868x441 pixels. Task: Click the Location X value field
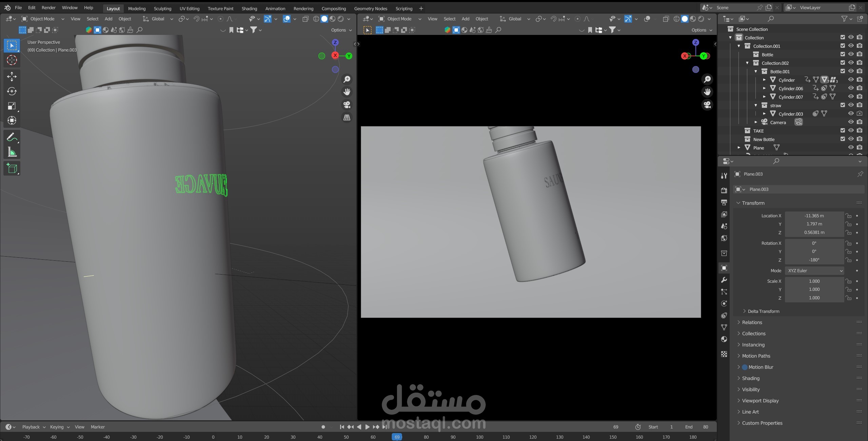click(x=814, y=216)
